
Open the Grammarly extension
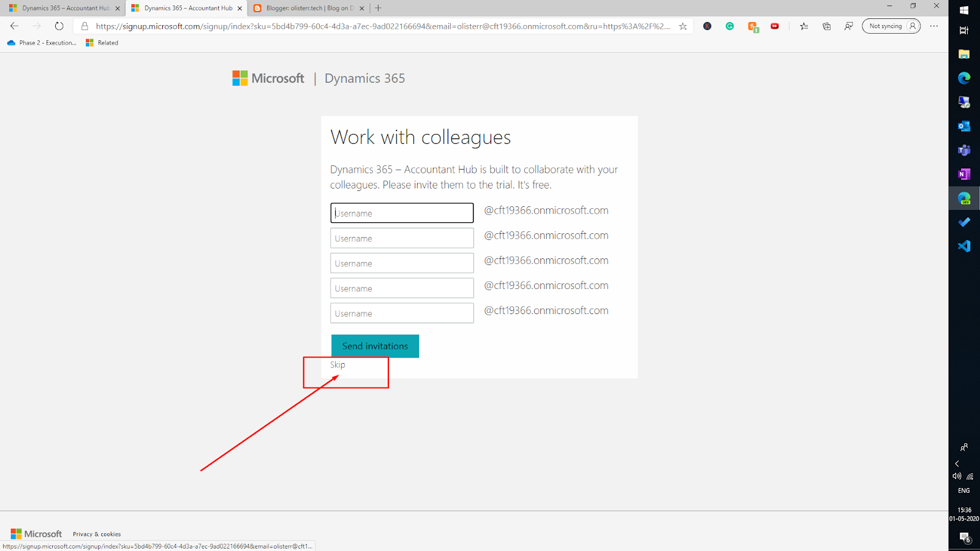pos(729,26)
